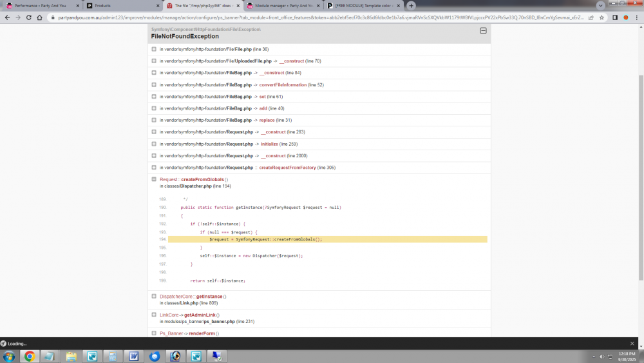This screenshot has height=363, width=644.
Task: Open the tab search dropdown arrow
Action: coord(600,6)
